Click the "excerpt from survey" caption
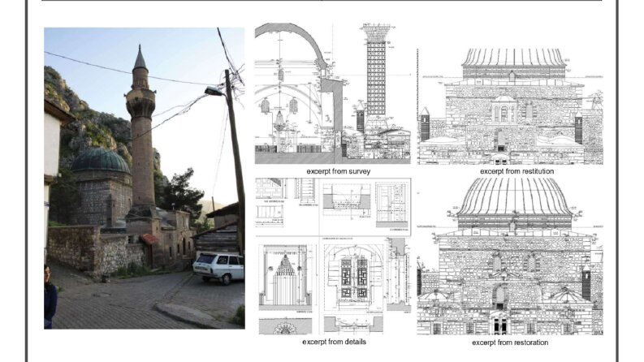The image size is (644, 362). coord(339,171)
